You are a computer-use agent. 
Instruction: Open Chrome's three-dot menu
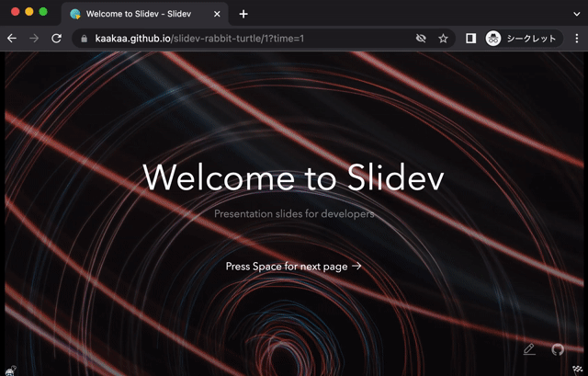pyautogui.click(x=577, y=39)
